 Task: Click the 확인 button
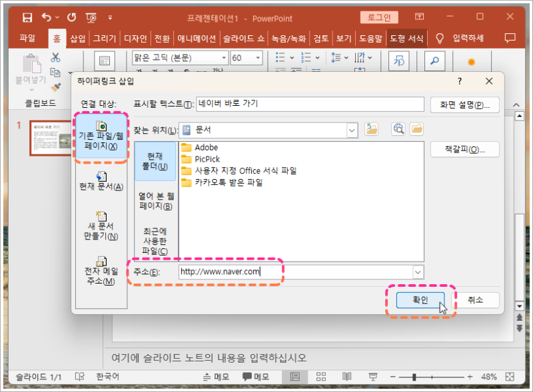420,300
